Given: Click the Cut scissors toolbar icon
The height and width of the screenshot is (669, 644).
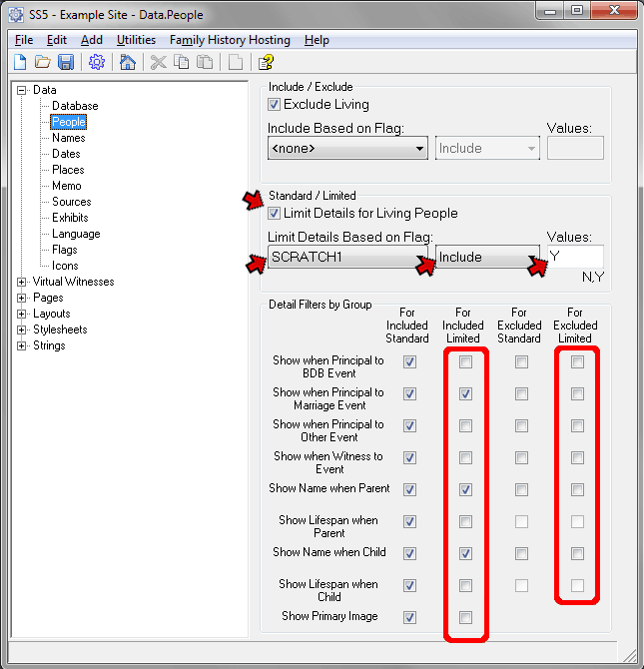Looking at the screenshot, I should coord(158,62).
